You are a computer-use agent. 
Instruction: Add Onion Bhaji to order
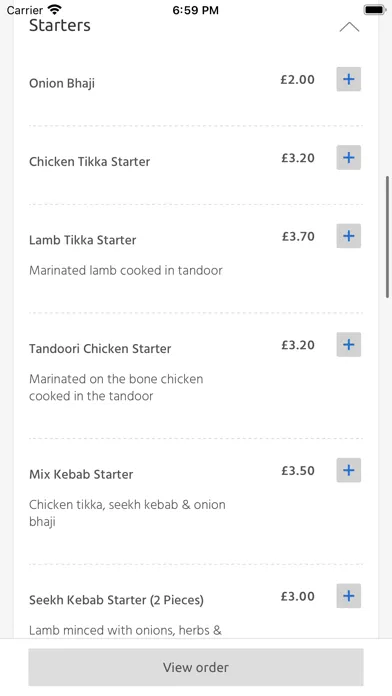pos(348,79)
